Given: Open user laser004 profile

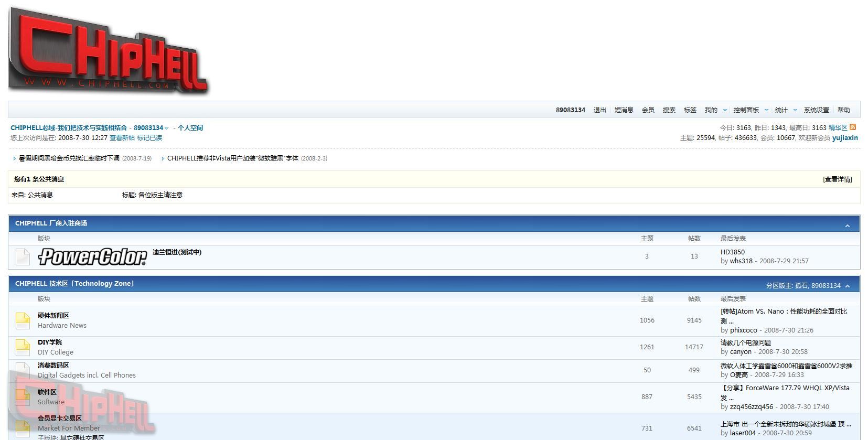Looking at the screenshot, I should (743, 433).
